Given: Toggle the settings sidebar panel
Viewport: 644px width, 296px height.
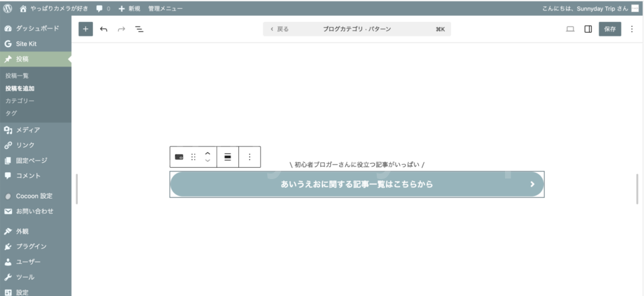Looking at the screenshot, I should click(x=588, y=29).
